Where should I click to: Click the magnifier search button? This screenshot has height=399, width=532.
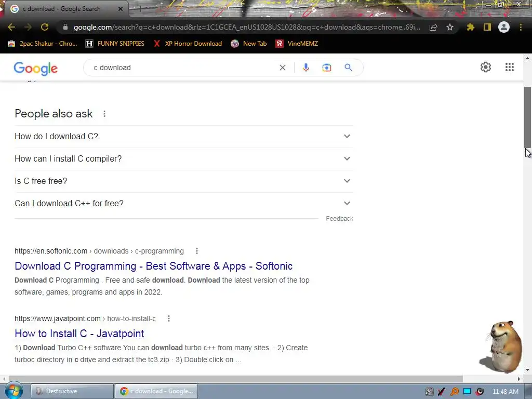[x=349, y=68]
